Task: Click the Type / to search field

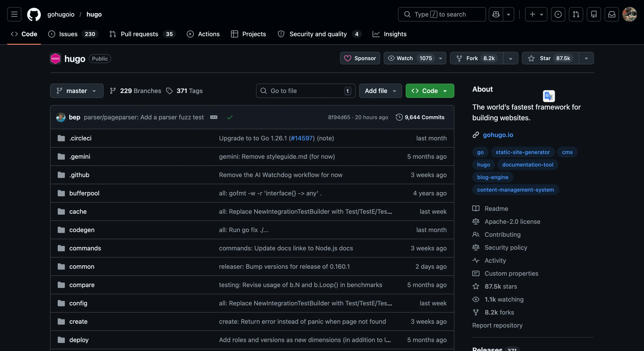Action: (x=442, y=14)
